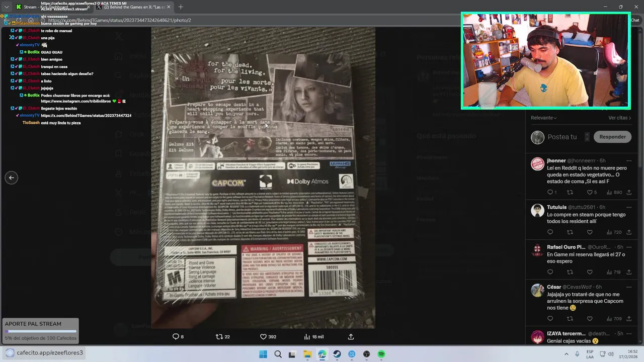Open Tutuluis profile name
Screen dimensions: 644x362
pos(556,207)
